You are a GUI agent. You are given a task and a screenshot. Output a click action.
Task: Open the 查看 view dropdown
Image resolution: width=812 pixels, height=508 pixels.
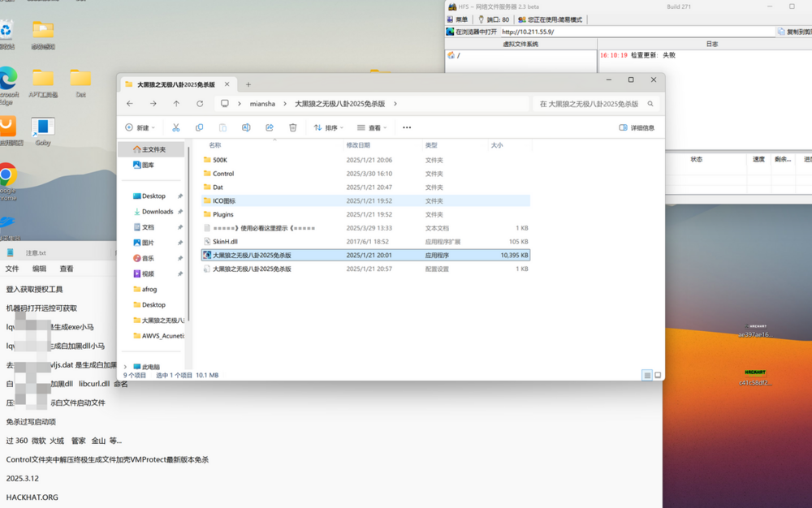[373, 127]
